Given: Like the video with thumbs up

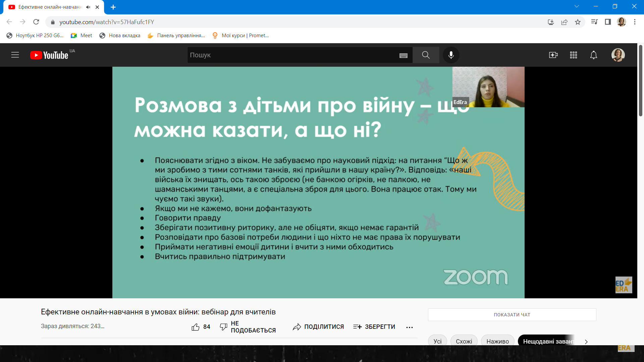Looking at the screenshot, I should 196,327.
